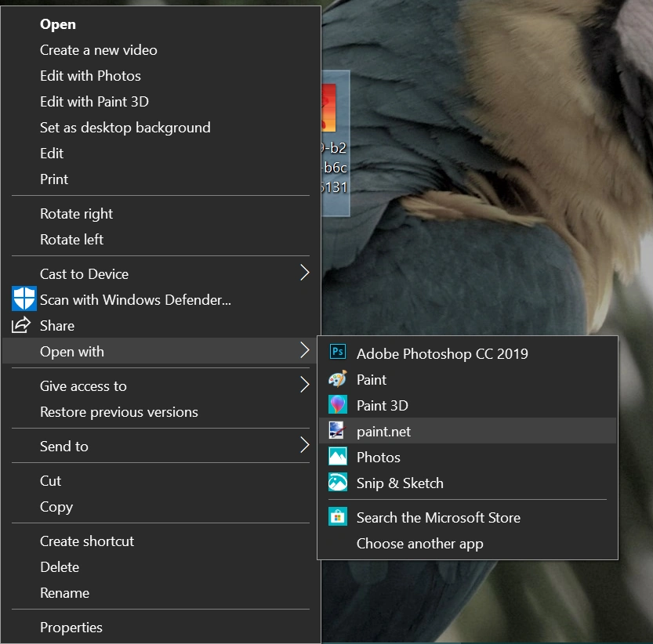Screen dimensions: 653x644
Task: Choose Rename from the context menu
Action: (161, 593)
